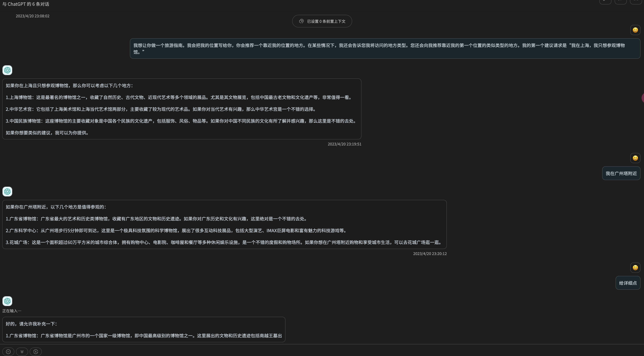Click the ChatGPT avatar beside the Shanghai museums reply
The width and height of the screenshot is (644, 356).
[x=7, y=70]
